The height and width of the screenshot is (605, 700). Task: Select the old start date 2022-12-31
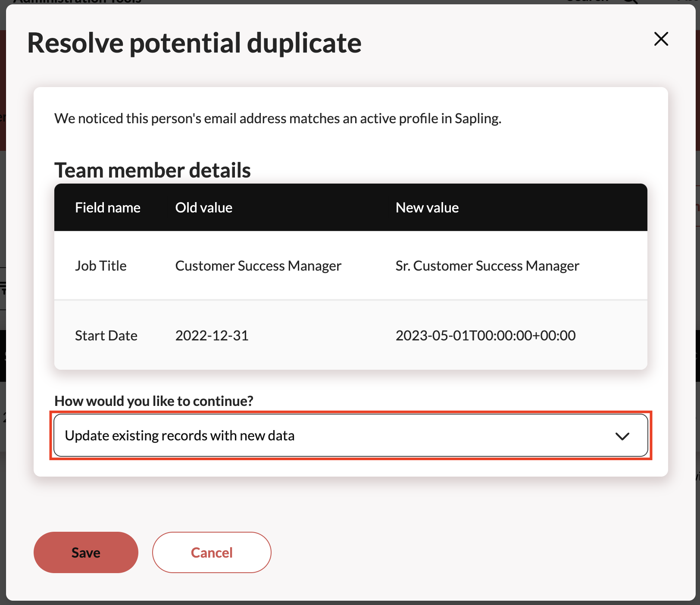pyautogui.click(x=212, y=336)
